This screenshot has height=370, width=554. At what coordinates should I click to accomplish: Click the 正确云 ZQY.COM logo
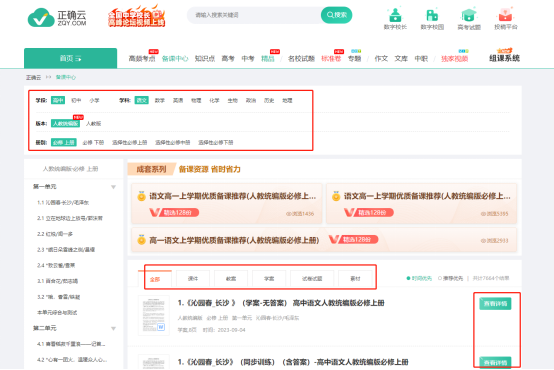tap(57, 18)
